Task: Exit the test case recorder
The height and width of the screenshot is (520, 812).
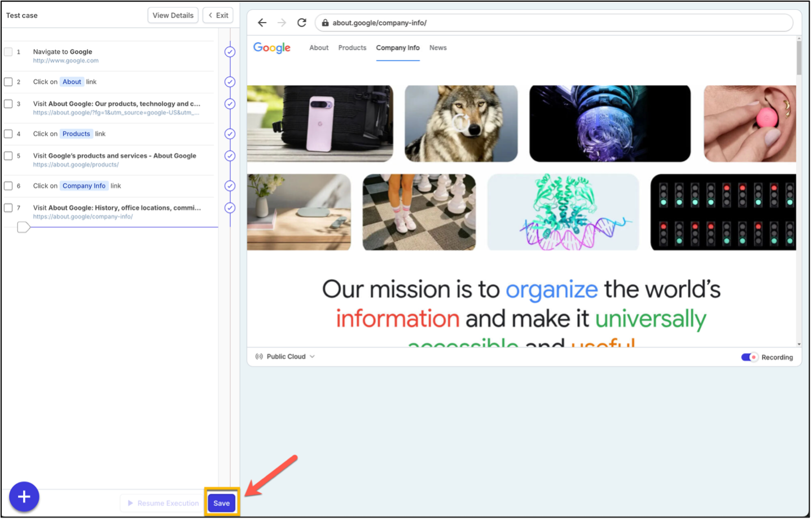Action: click(218, 15)
